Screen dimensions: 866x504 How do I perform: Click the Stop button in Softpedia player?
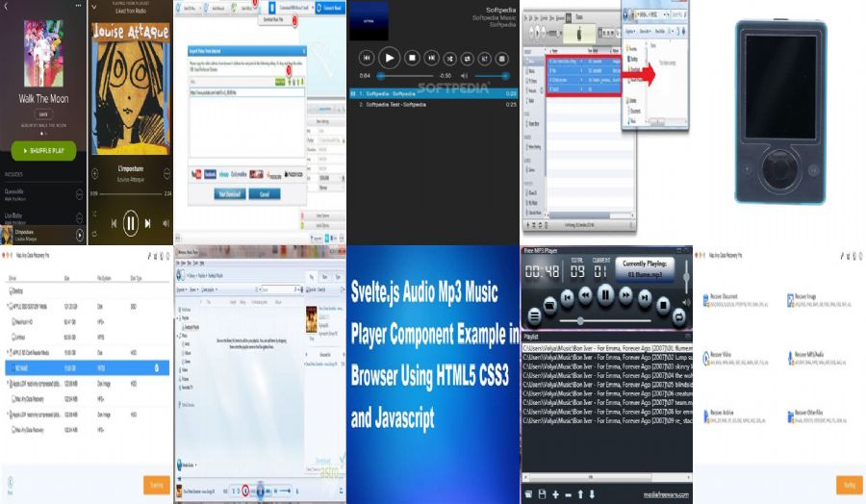tap(412, 58)
